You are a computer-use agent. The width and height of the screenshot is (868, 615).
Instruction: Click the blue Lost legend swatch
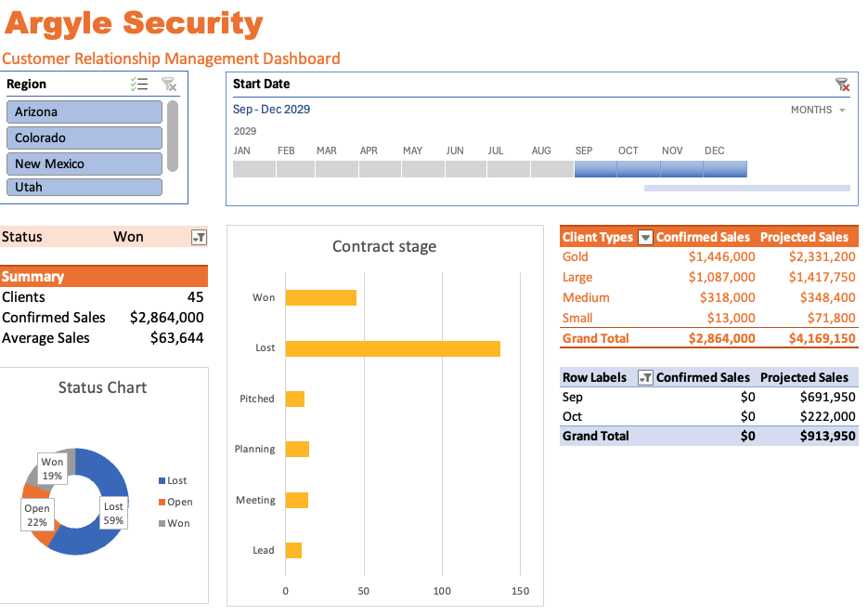click(x=162, y=481)
